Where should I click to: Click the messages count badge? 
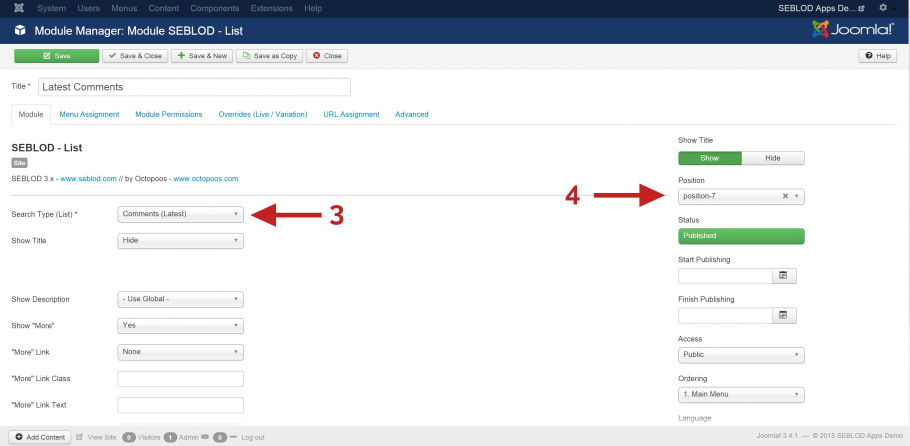point(219,437)
